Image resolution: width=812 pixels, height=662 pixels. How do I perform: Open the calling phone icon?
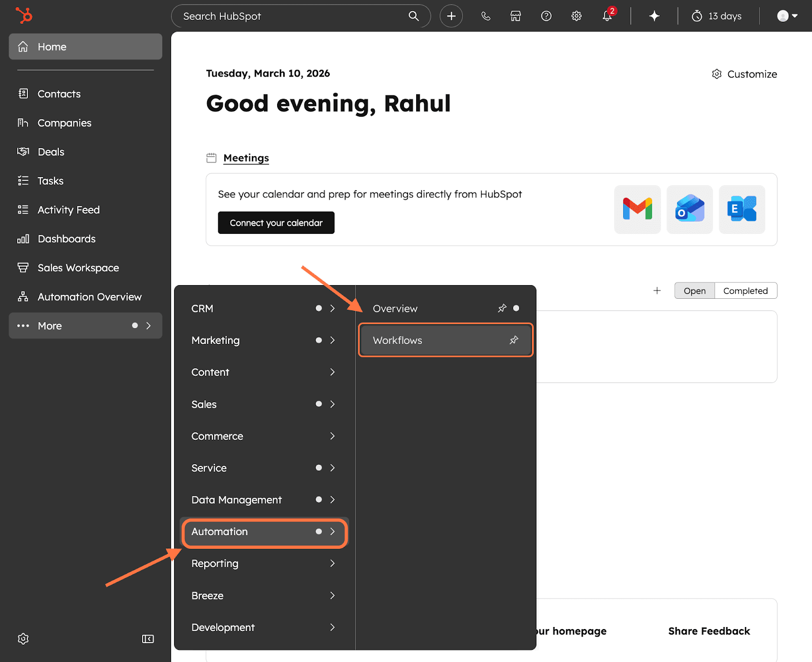pos(486,16)
